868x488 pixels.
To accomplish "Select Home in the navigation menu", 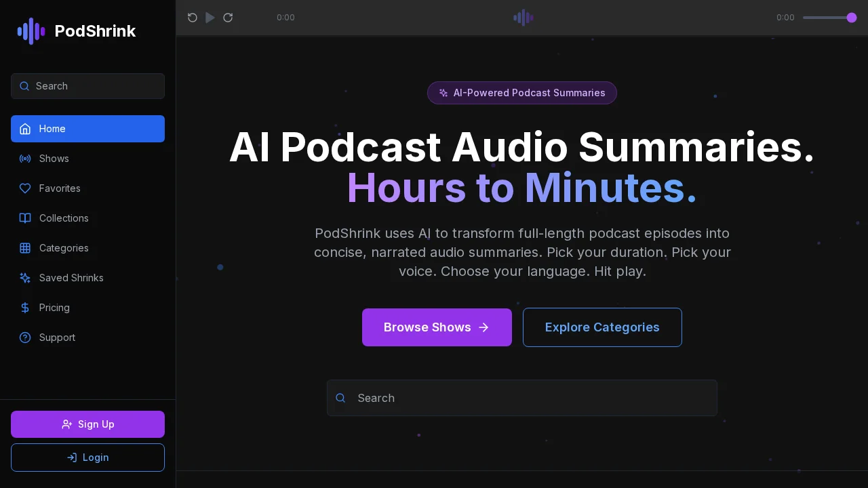I will [x=87, y=129].
